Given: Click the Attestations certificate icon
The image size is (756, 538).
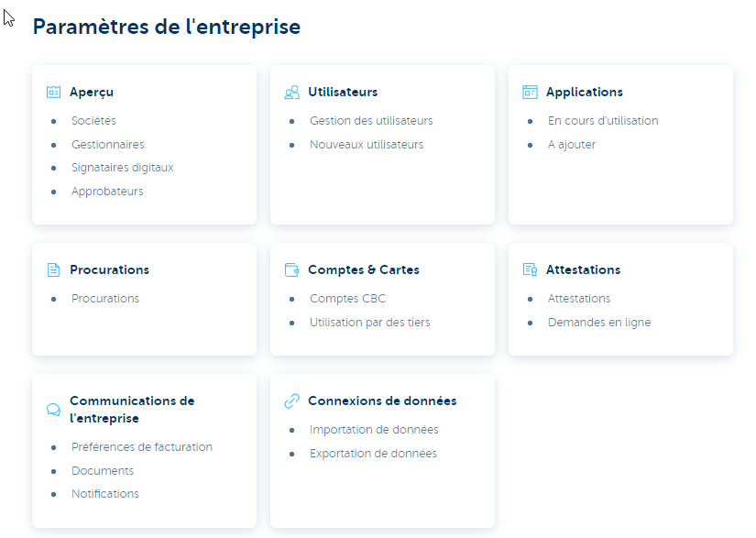Looking at the screenshot, I should point(530,269).
